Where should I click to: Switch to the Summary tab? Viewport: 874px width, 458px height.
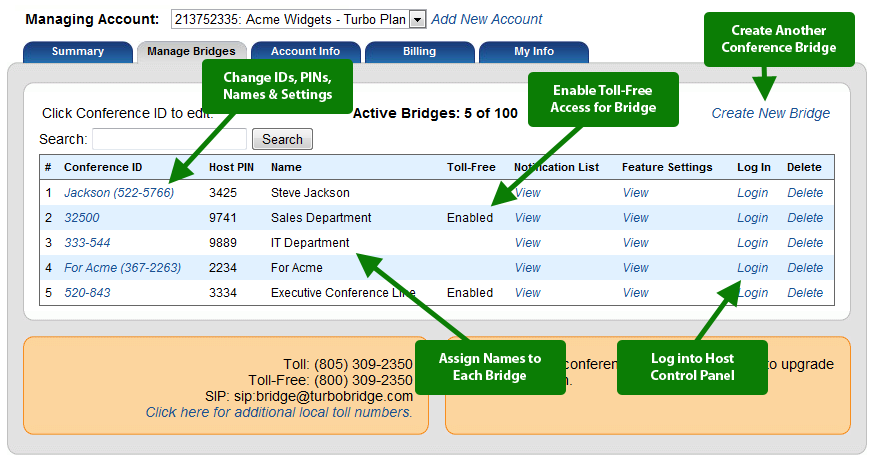[77, 51]
